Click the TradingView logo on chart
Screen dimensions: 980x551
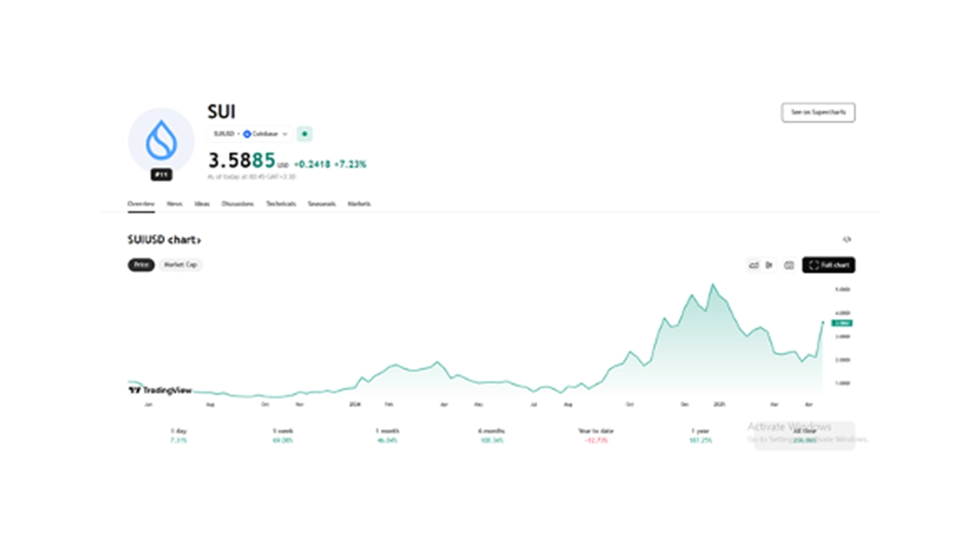[160, 390]
